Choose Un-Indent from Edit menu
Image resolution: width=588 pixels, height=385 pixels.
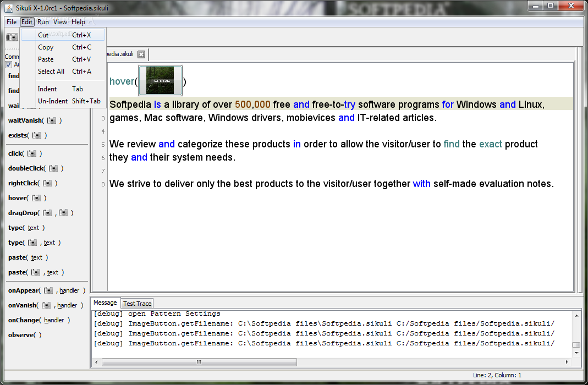(63, 101)
